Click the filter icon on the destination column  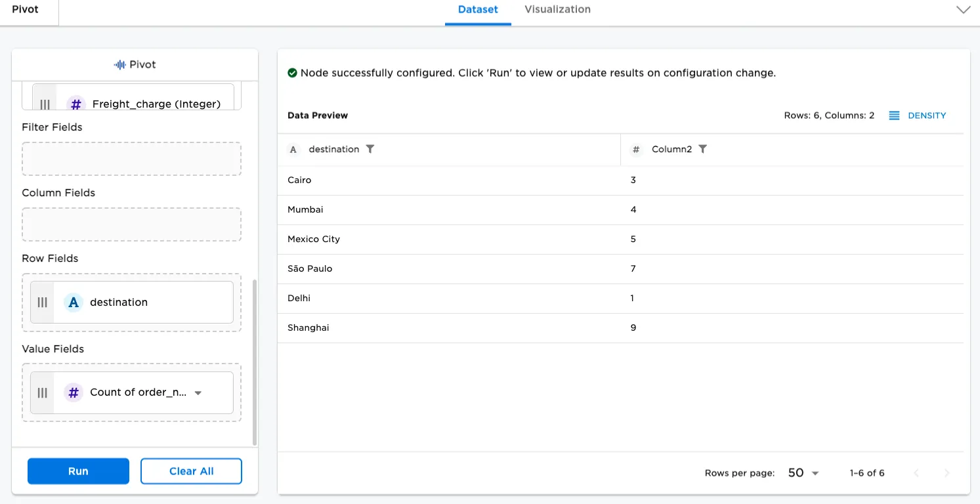pos(371,149)
